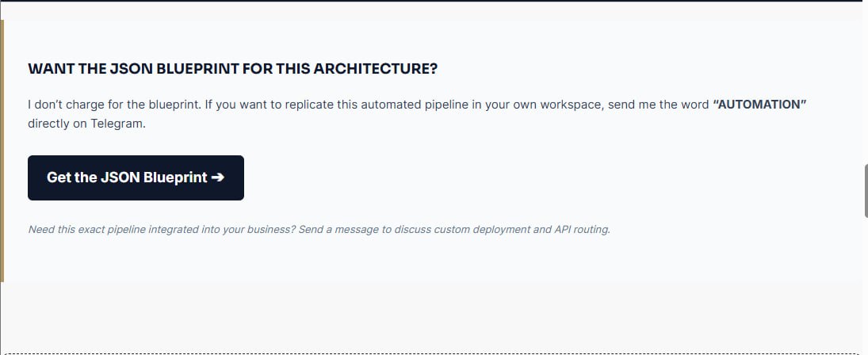Click the page's vertical scrollbar thumb
Viewport: 868px width, 355px height.
click(866, 191)
